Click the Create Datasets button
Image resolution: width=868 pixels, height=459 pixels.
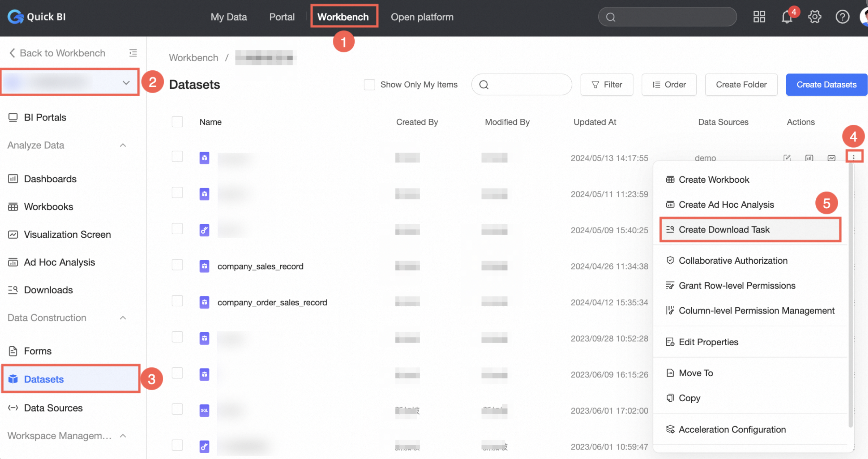point(826,85)
